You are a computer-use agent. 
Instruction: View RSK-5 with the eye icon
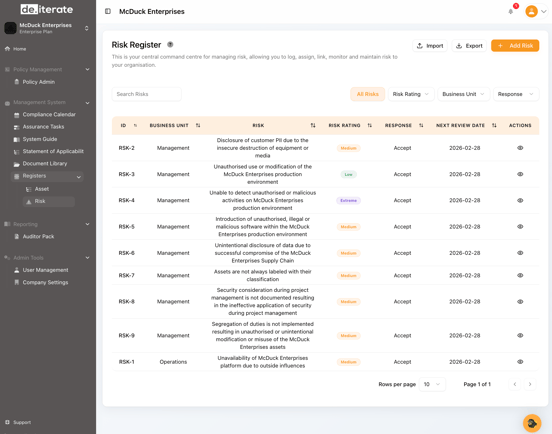(520, 227)
